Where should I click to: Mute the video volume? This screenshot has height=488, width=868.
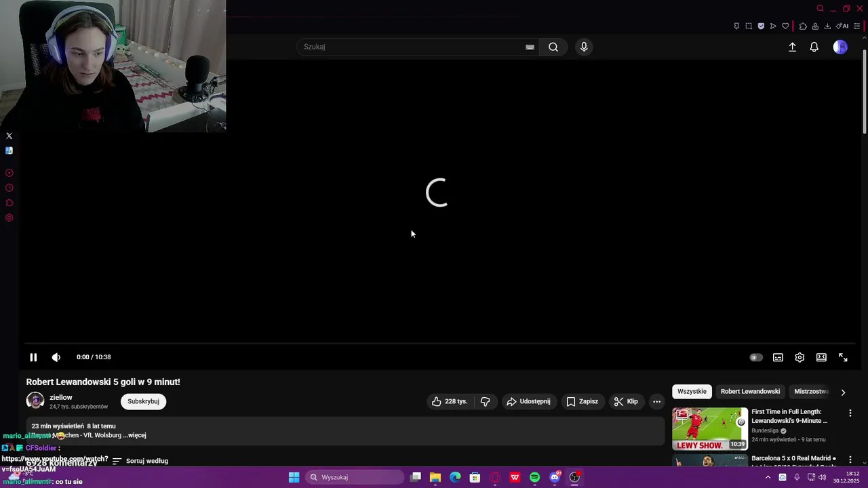pos(56,357)
